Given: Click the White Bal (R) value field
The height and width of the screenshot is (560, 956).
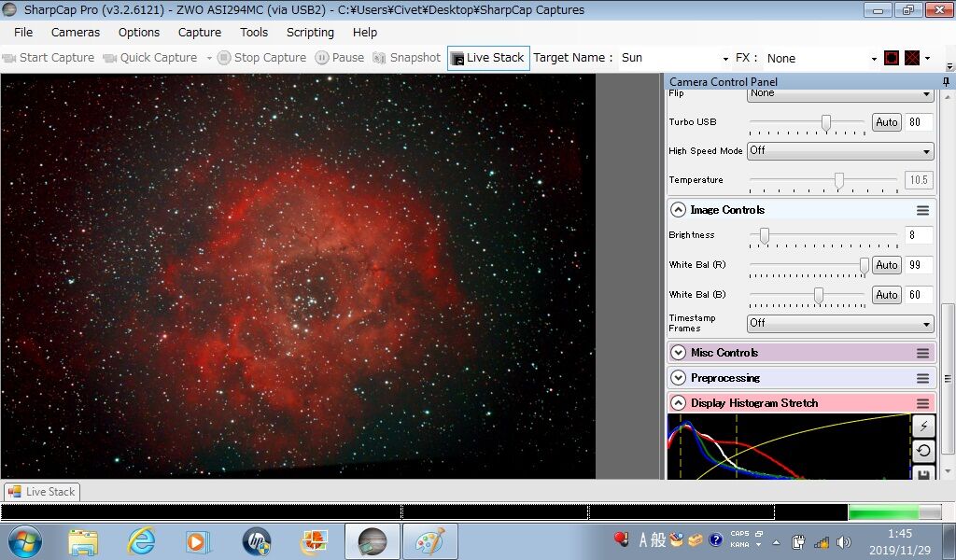Looking at the screenshot, I should pyautogui.click(x=919, y=265).
